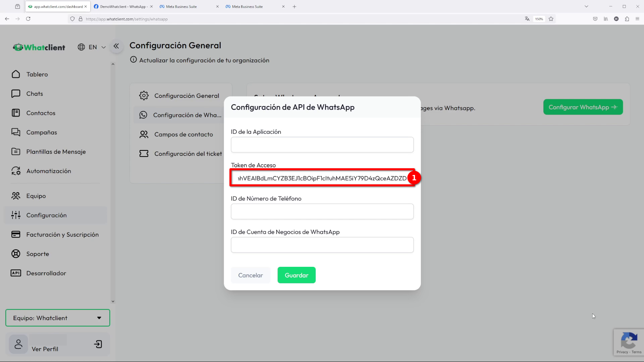
Task: Select Configuración del ticket settings item
Action: coord(180,154)
